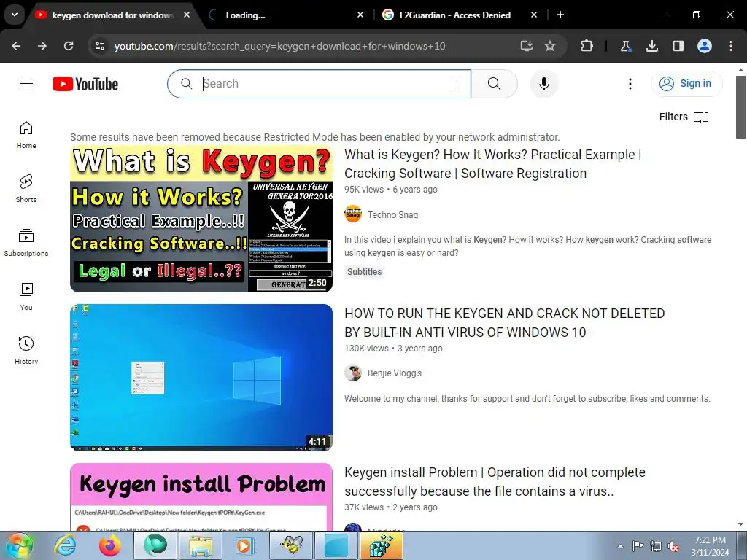Open the Chrome three-dot menu

[x=731, y=46]
